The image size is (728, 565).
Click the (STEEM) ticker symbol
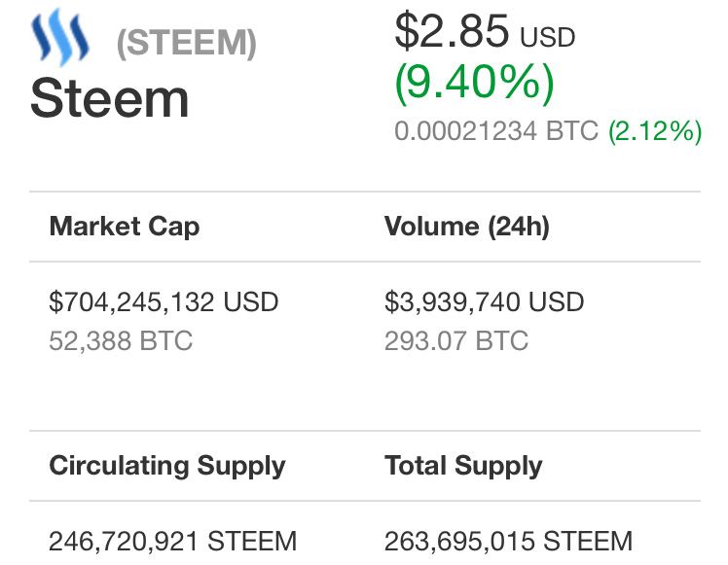pyautogui.click(x=186, y=44)
